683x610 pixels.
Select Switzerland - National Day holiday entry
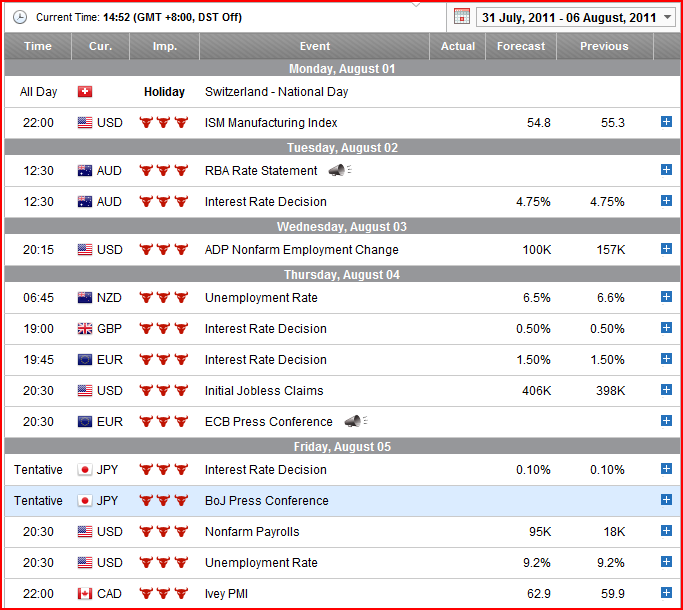click(x=277, y=92)
